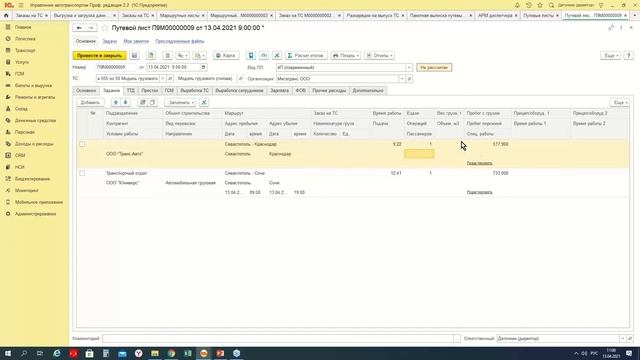Go back using the left arrow button
640x360 pixels.
point(79,28)
